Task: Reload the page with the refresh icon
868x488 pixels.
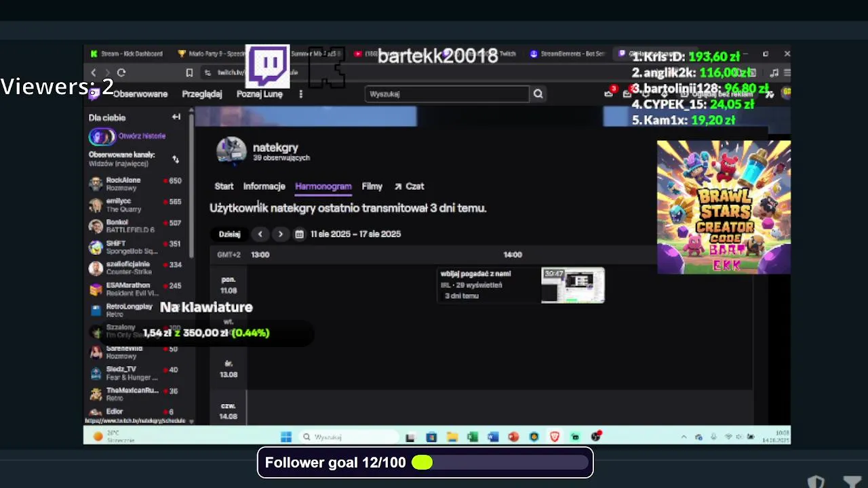Action: [121, 73]
